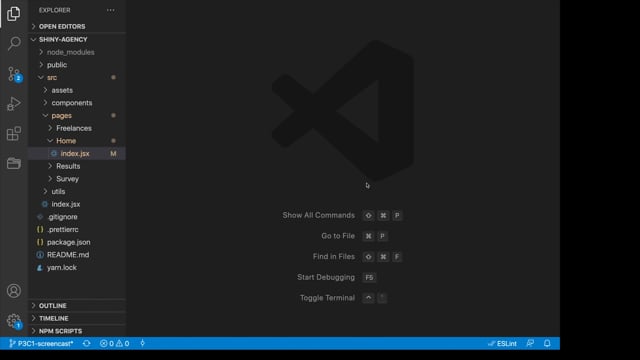The image size is (640, 360).
Task: Open notifications bell in status bar
Action: click(x=547, y=344)
